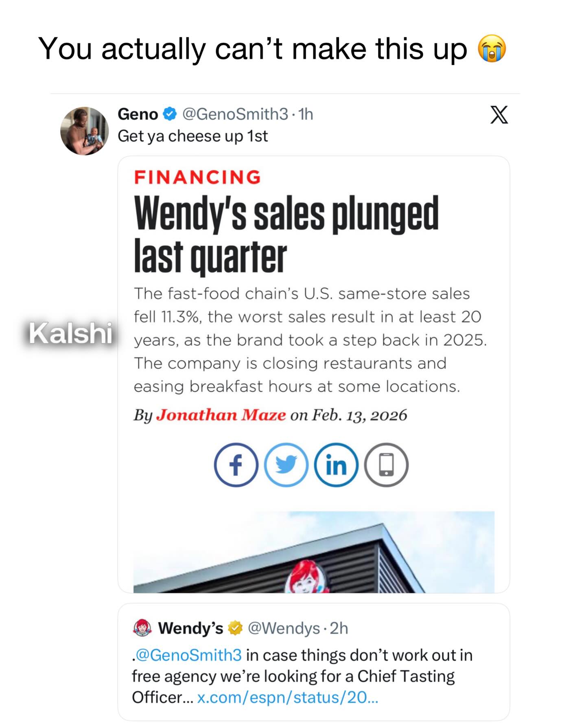Click the FINANCING category label
The image size is (586, 728).
tap(198, 177)
